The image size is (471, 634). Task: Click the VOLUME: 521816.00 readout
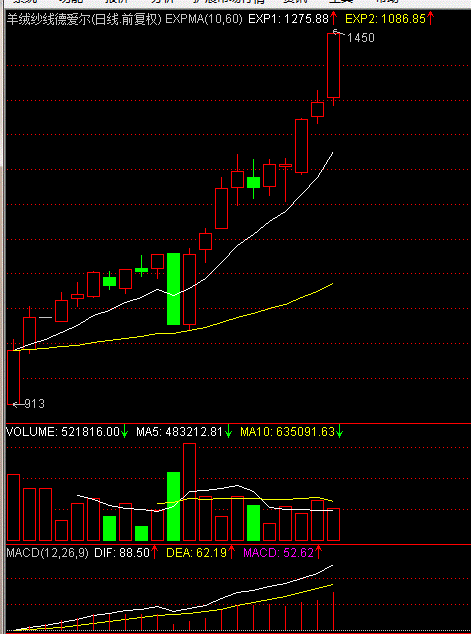point(63,432)
